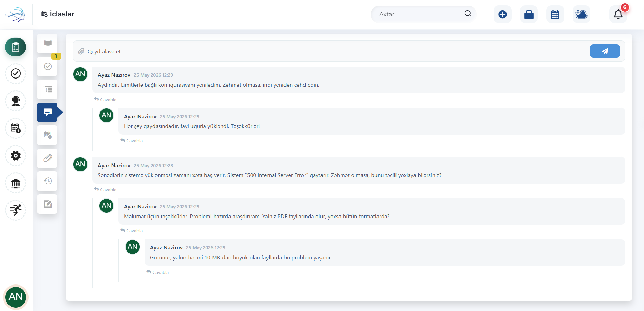The height and width of the screenshot is (311, 644).
Task: Open the checkmark circle tasks sidebar icon
Action: pyautogui.click(x=16, y=73)
